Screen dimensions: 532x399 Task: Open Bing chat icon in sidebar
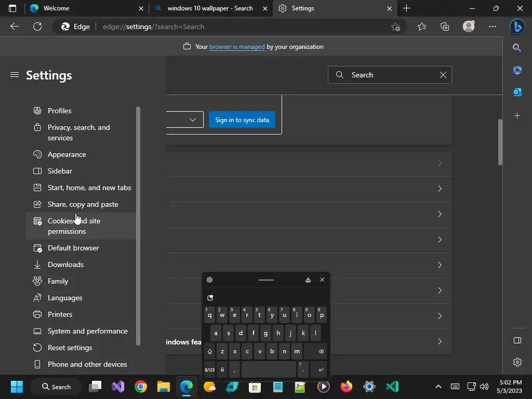517,26
